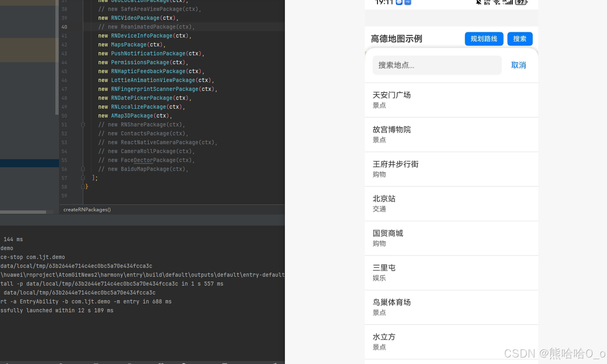The height and width of the screenshot is (364, 607).
Task: Click the LottieAnimationViewPackage code line
Action: point(156,80)
